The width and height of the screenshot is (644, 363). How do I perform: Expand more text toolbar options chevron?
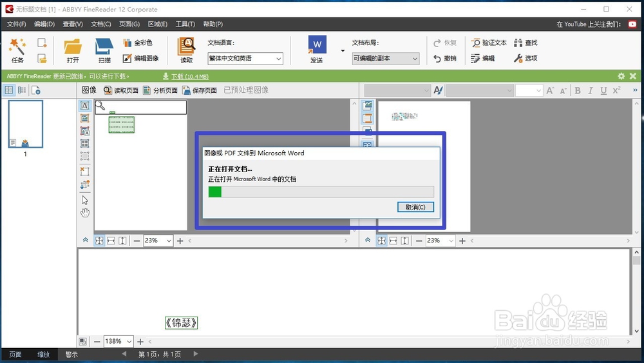click(635, 90)
